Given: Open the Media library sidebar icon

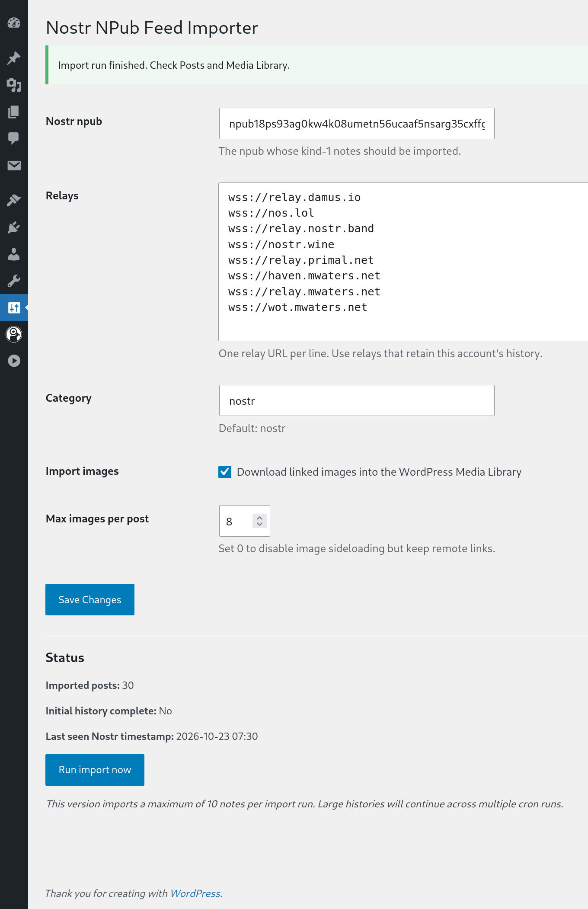Looking at the screenshot, I should click(14, 85).
